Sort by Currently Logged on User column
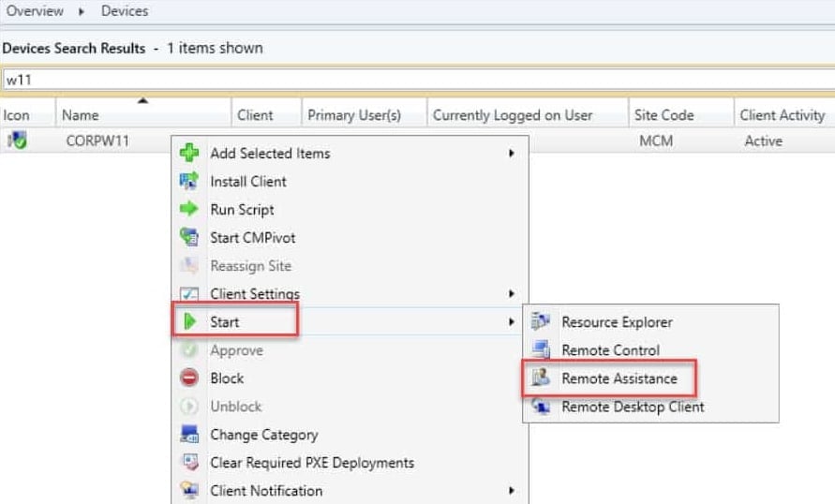 [x=528, y=114]
